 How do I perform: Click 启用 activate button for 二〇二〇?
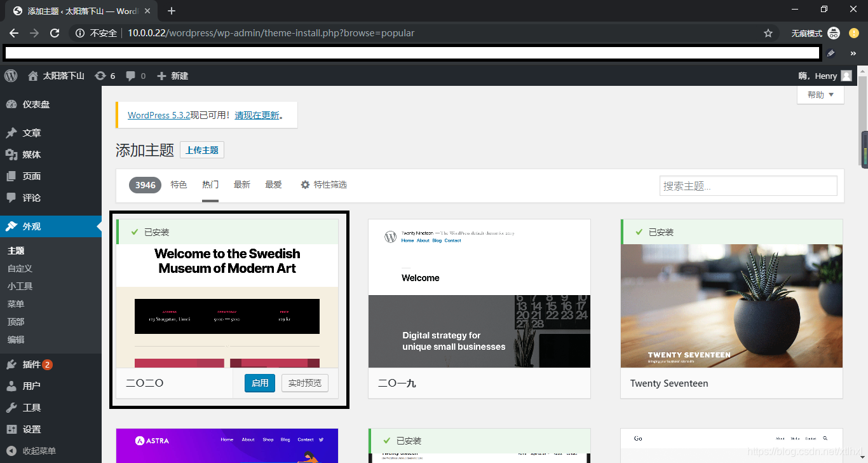pyautogui.click(x=260, y=383)
